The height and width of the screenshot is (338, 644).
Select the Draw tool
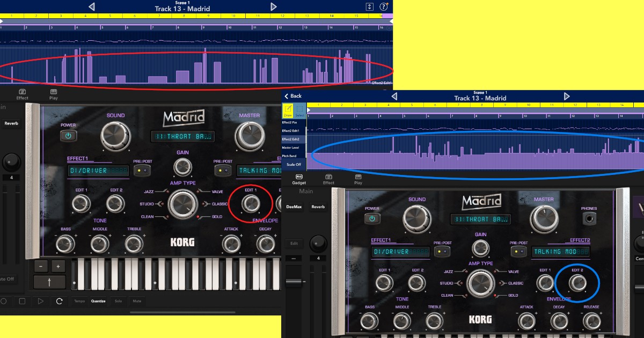(288, 111)
